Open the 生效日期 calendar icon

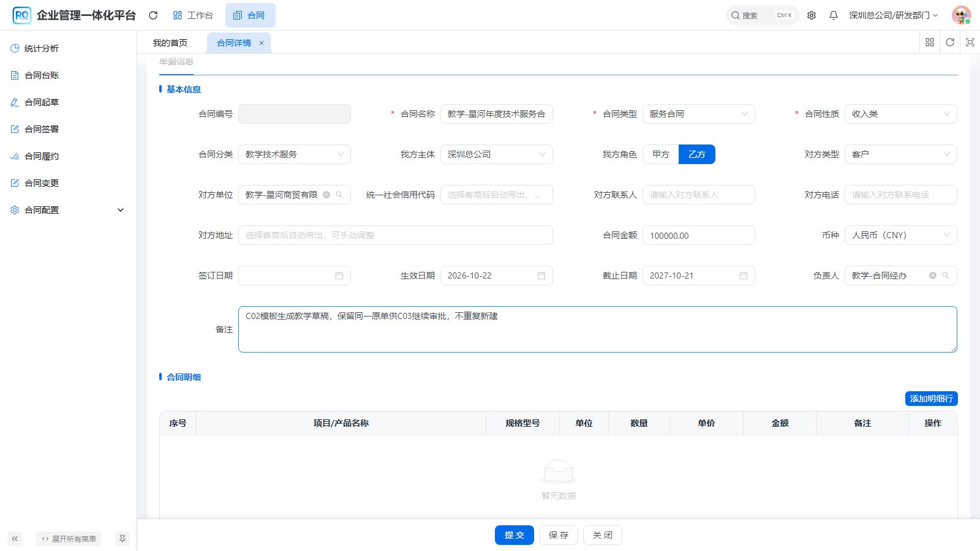[x=541, y=275]
